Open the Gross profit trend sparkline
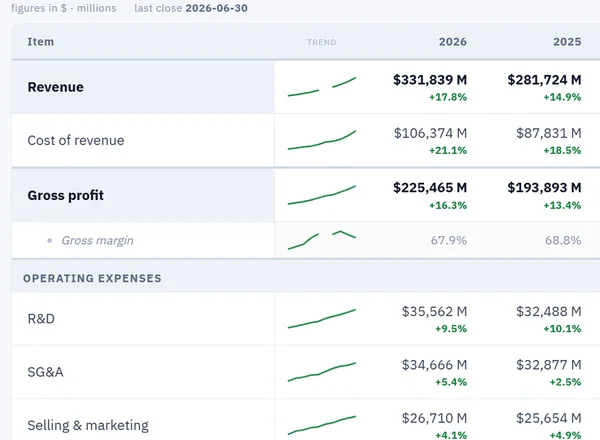Screen dimensions: 600x440 pyautogui.click(x=322, y=195)
